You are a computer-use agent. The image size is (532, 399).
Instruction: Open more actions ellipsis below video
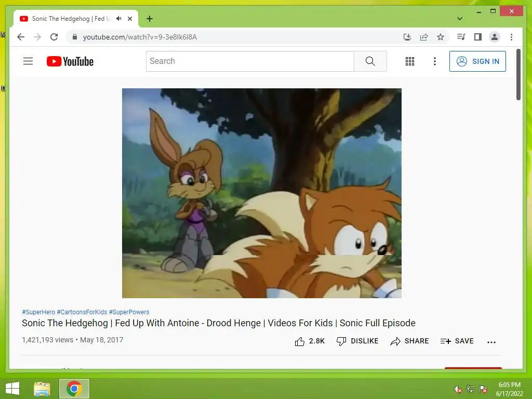[x=491, y=342]
